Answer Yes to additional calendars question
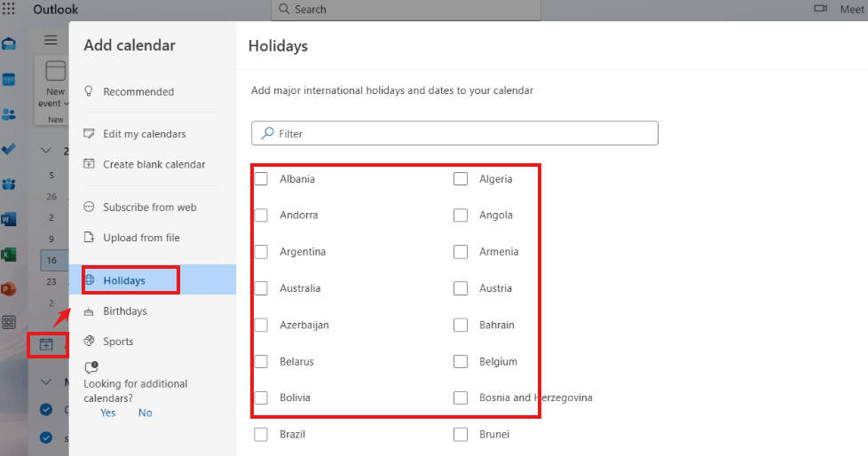This screenshot has width=868, height=456. (x=108, y=413)
